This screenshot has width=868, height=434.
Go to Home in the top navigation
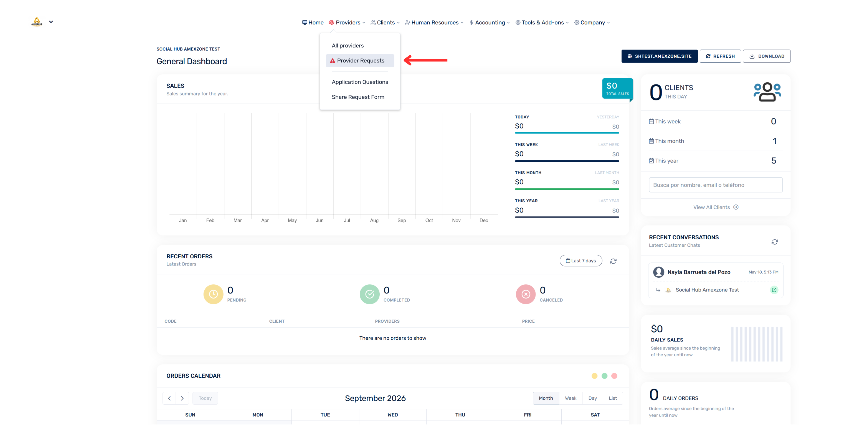pyautogui.click(x=313, y=22)
